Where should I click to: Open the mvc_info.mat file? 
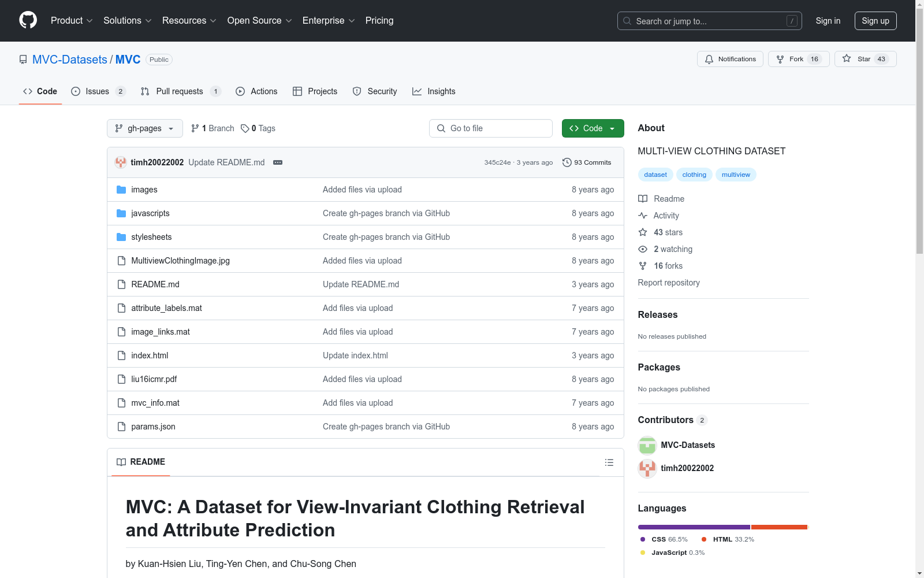click(155, 403)
